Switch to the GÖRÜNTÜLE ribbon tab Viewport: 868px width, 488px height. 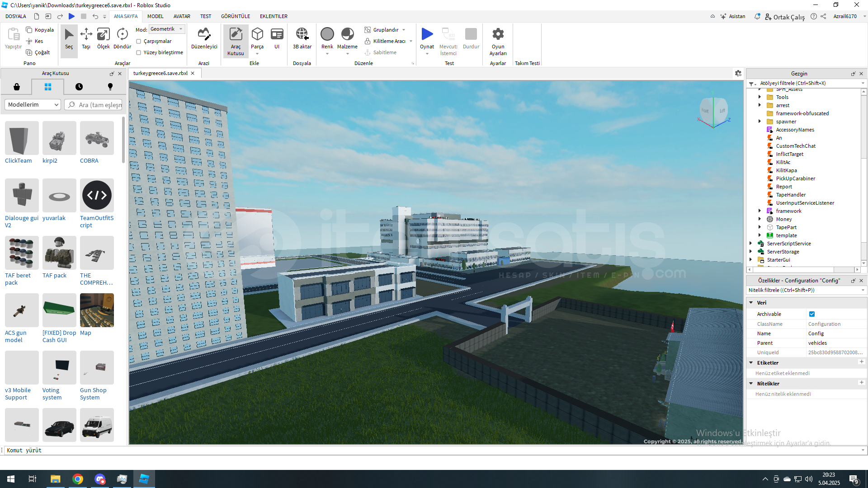[x=236, y=16]
